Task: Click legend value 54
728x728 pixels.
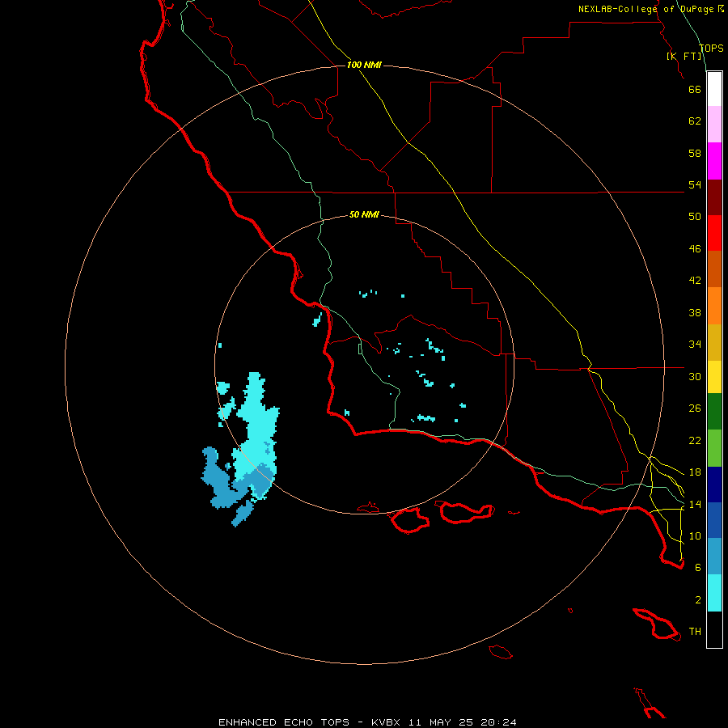Action: coord(695,184)
